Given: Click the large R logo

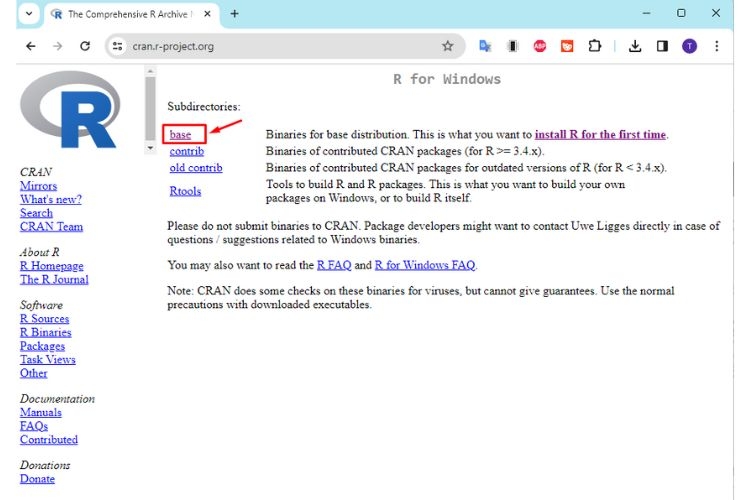Looking at the screenshot, I should click(70, 110).
